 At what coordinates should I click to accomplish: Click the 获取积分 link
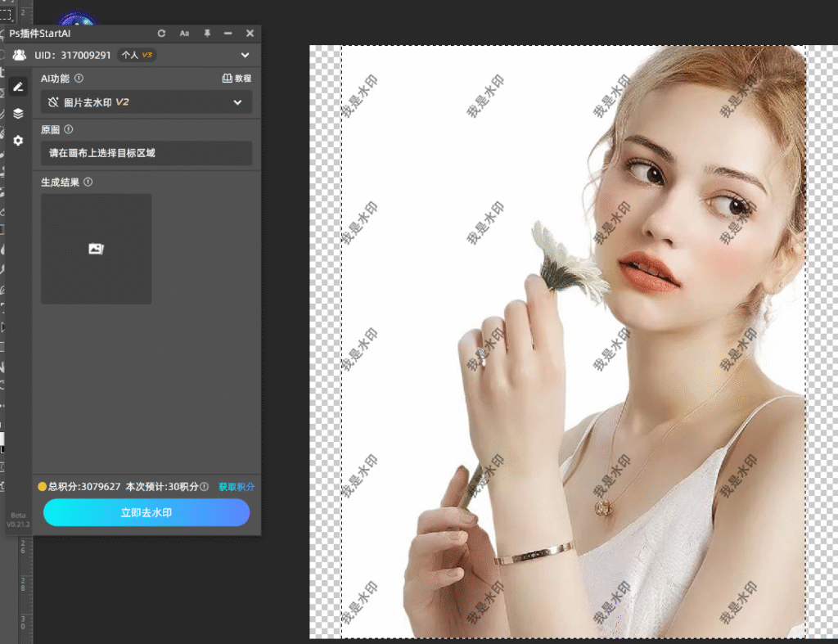pos(237,487)
